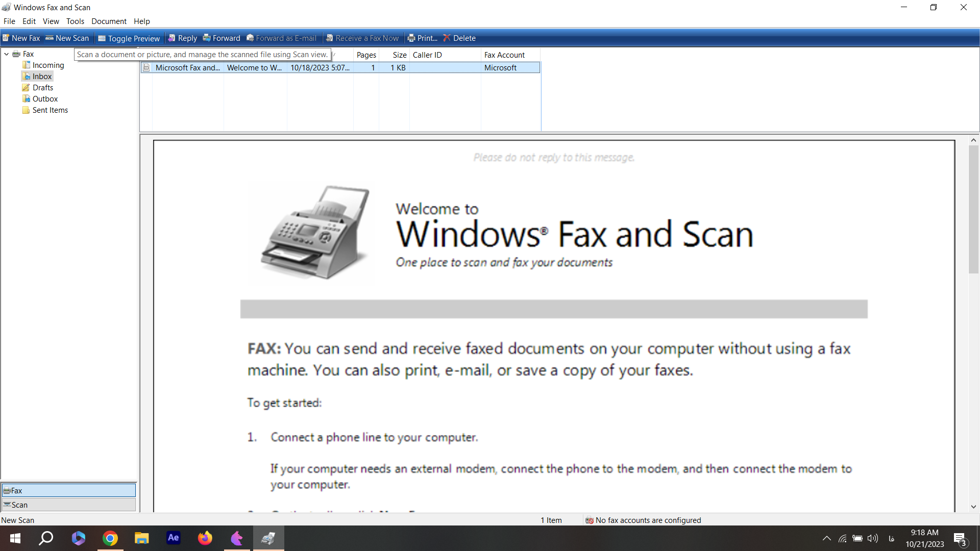Click Receive a Fax Now
This screenshot has width=980, height=551.
[362, 38]
